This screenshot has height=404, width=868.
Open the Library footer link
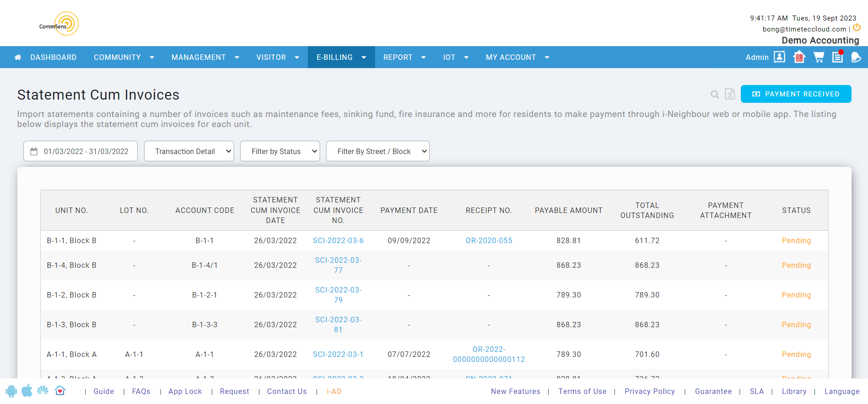794,392
